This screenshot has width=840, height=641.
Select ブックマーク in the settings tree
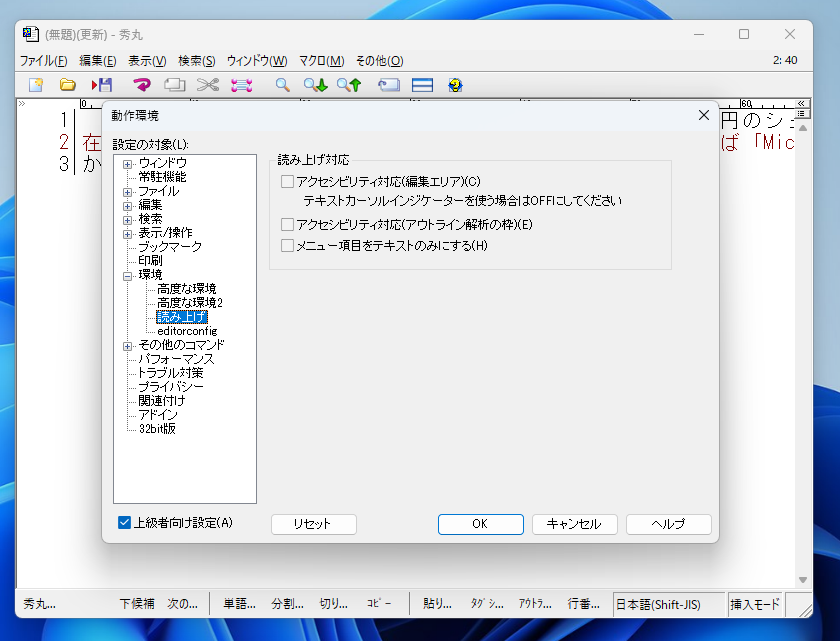click(170, 247)
